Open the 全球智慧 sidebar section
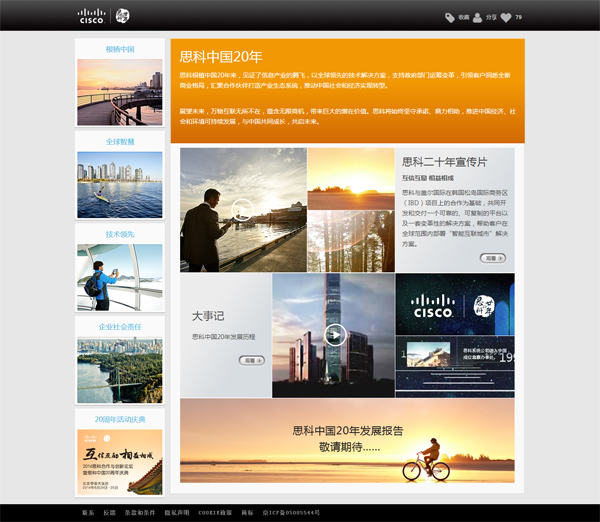 coord(119,141)
